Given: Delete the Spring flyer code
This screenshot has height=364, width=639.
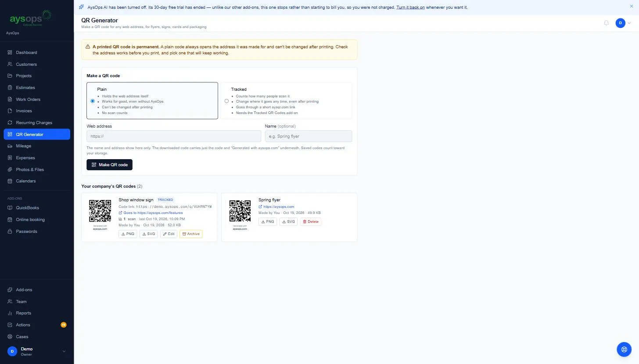Looking at the screenshot, I should (x=311, y=222).
